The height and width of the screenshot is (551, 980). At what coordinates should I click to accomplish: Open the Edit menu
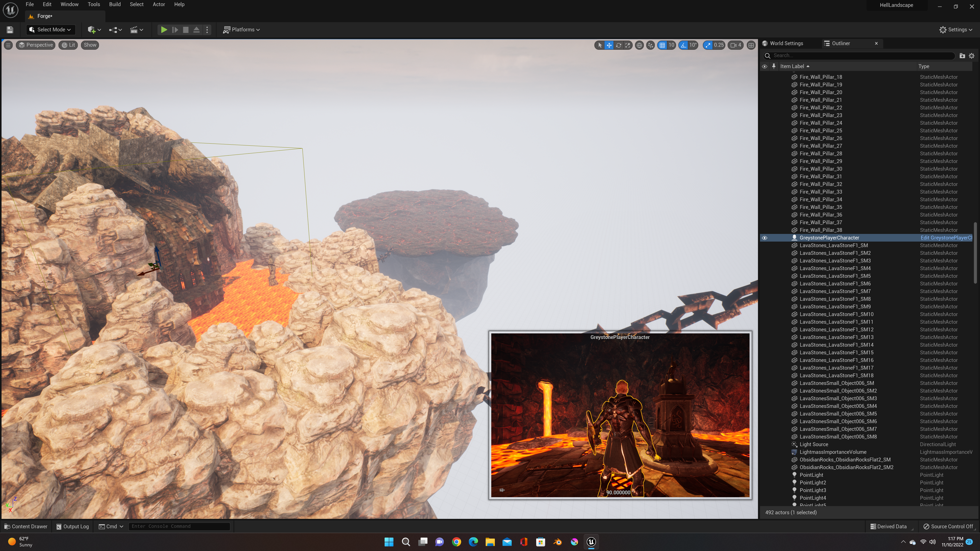(47, 5)
